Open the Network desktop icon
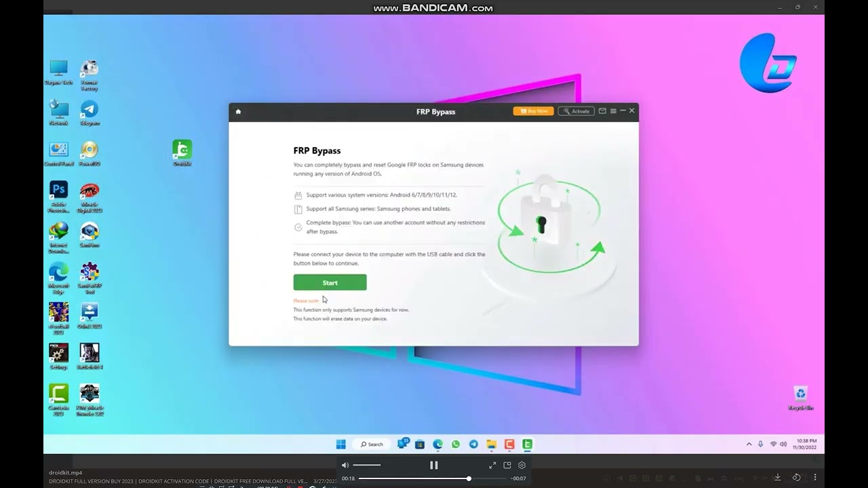This screenshot has height=488, width=868. [x=58, y=113]
